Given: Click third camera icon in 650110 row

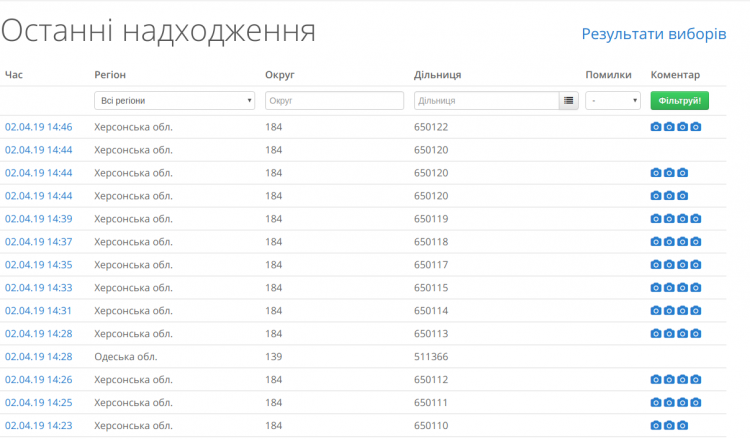Looking at the screenshot, I should (683, 425).
